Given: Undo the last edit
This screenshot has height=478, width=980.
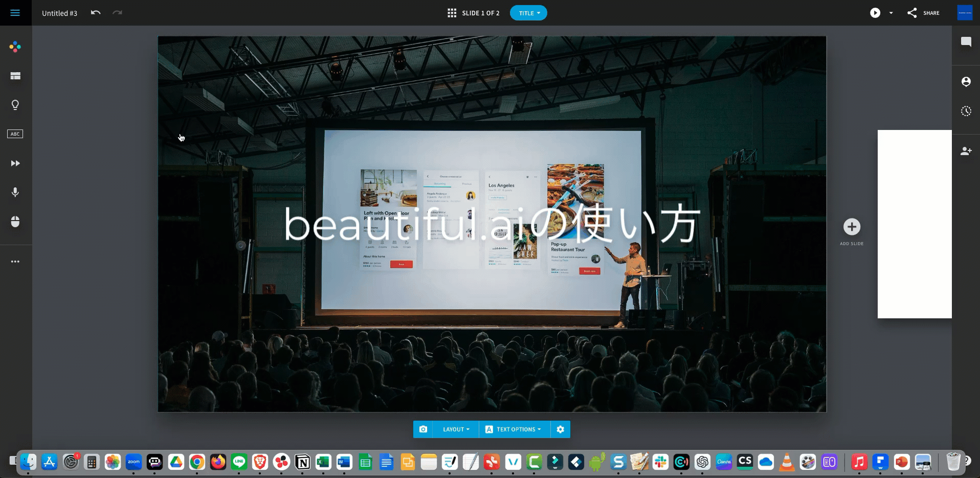Looking at the screenshot, I should pyautogui.click(x=96, y=13).
